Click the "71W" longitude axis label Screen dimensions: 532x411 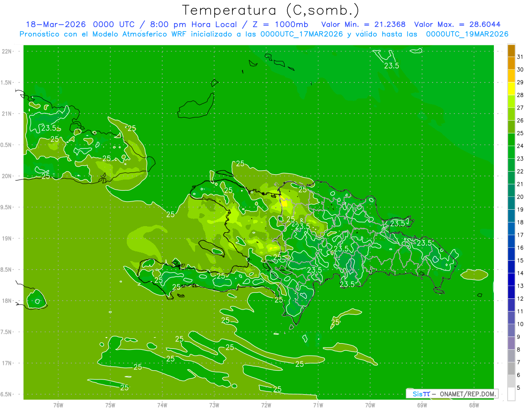point(318,405)
